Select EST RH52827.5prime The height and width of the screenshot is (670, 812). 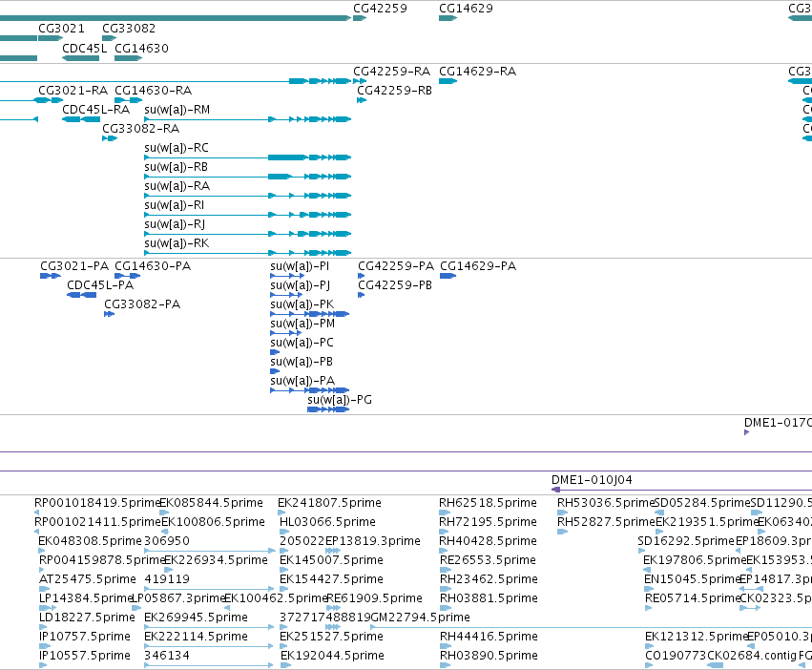click(x=607, y=522)
